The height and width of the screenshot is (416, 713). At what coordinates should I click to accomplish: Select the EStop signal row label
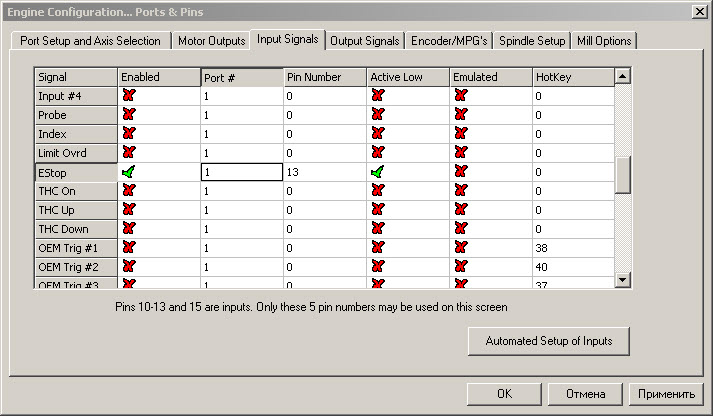click(x=76, y=173)
